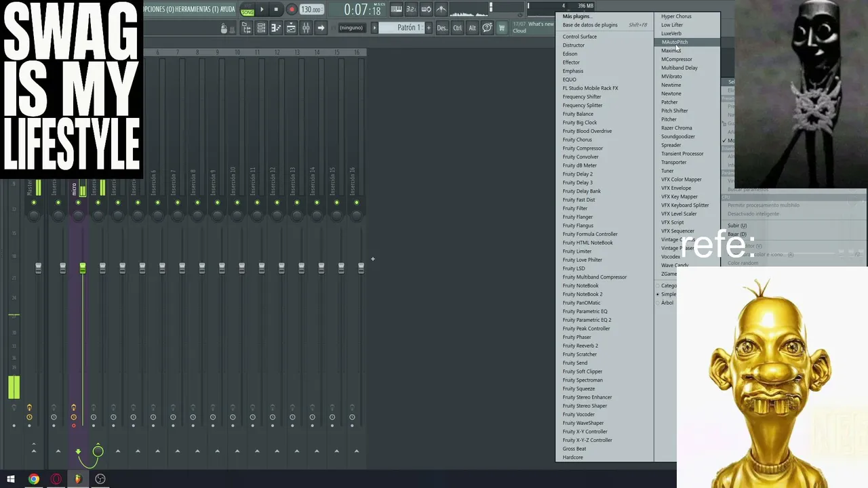Click the red record button
This screenshot has width=868, height=488.
point(292,9)
